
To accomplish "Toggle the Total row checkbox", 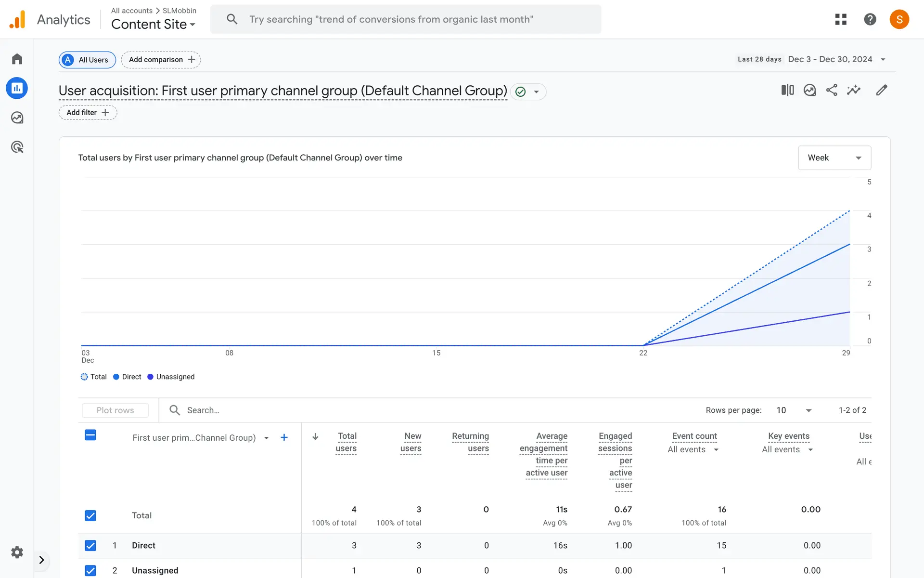I will pyautogui.click(x=90, y=515).
